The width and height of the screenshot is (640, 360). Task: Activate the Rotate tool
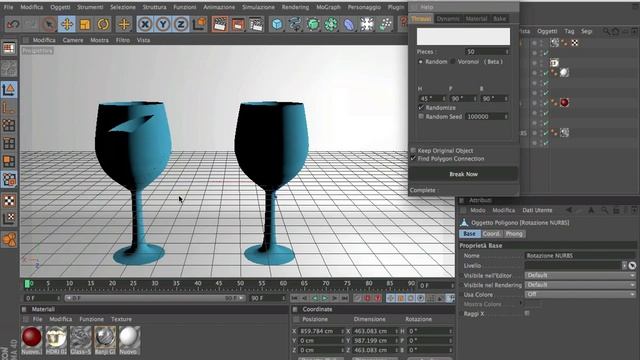point(104,24)
